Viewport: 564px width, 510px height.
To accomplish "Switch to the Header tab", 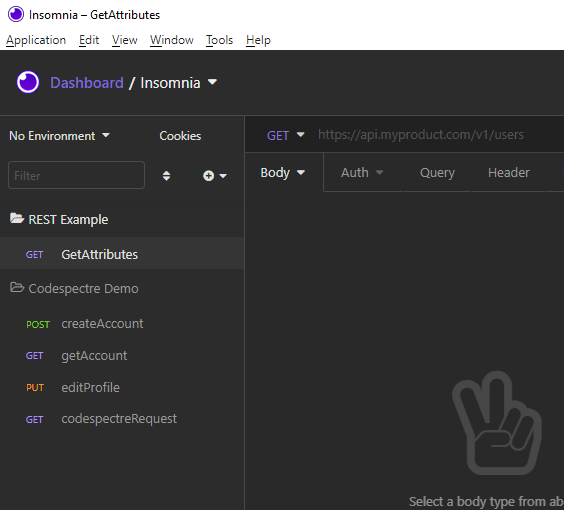I will click(x=509, y=173).
